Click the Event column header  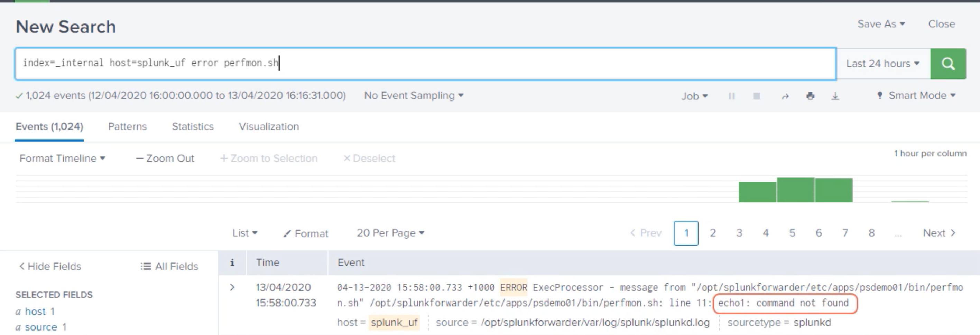pos(351,262)
